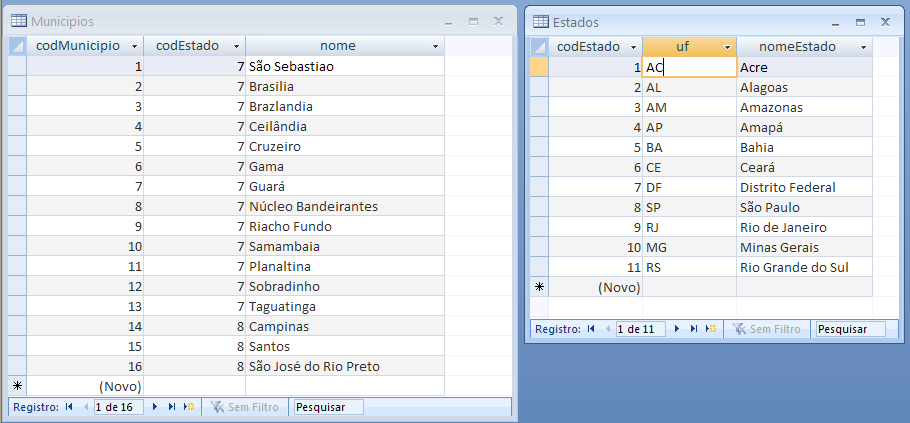
Task: Select the nomeEstado column header
Action: [804, 46]
